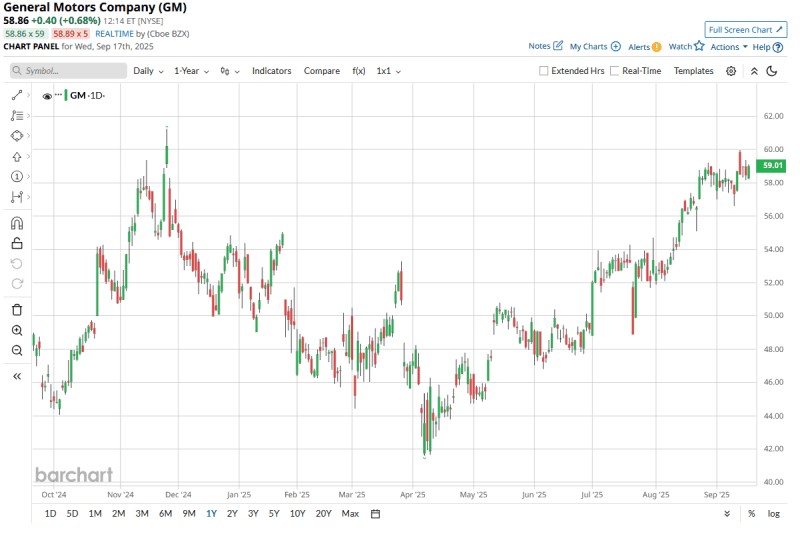Delete drawings with the trash icon
Screen dimensions: 800x536
tap(17, 310)
